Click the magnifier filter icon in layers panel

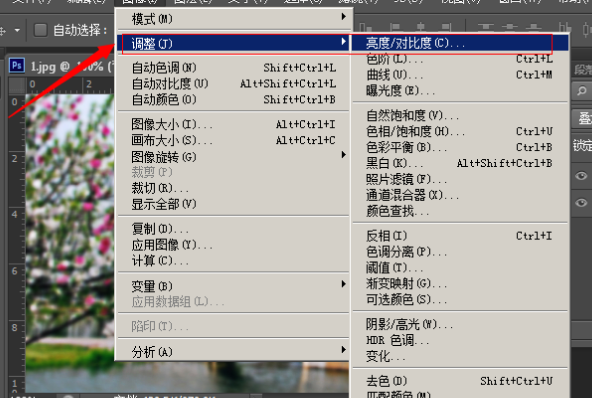tap(582, 91)
